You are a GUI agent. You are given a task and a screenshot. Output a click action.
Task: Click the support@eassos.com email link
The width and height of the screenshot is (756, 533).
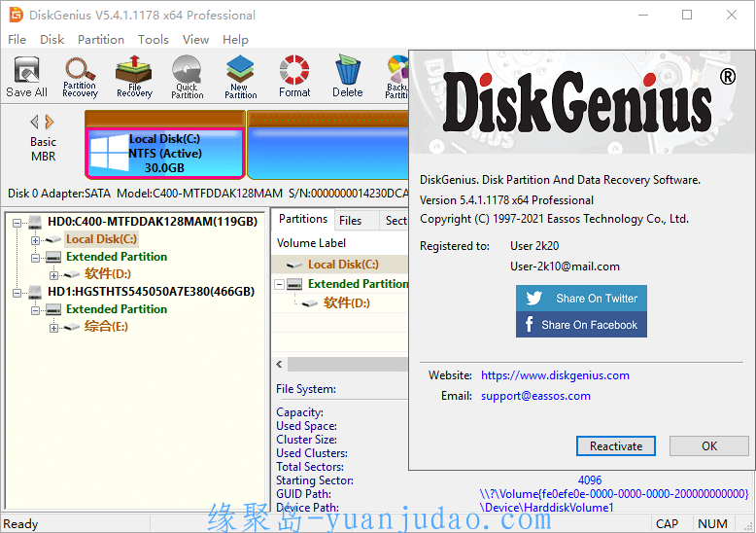(x=535, y=396)
